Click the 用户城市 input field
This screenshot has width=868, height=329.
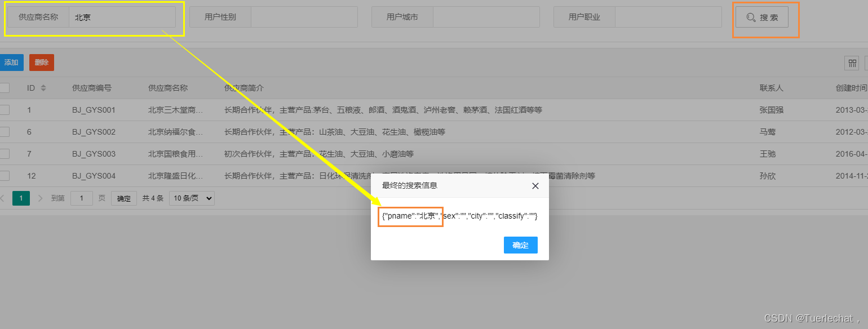pyautogui.click(x=486, y=17)
